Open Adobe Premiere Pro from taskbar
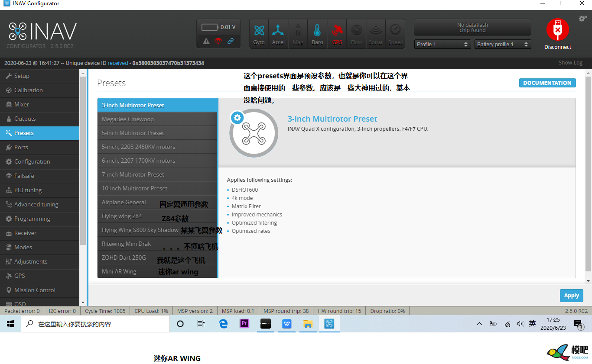This screenshot has width=592, height=364. 244,324
